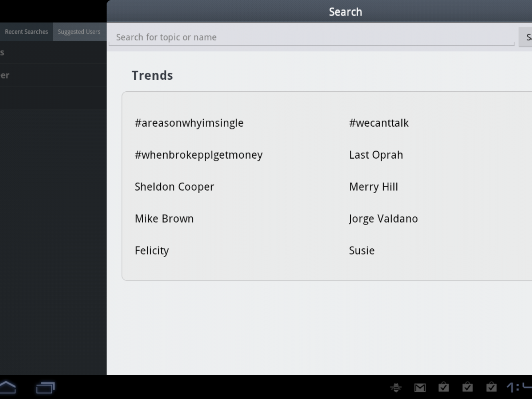Open the #areasonwhyimsingle trend
The image size is (532, 399).
point(189,123)
